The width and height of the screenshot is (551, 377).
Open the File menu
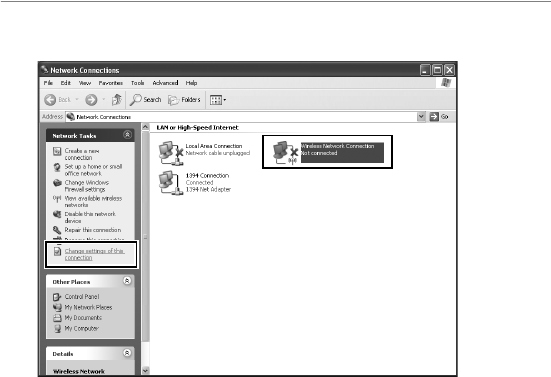coord(48,83)
